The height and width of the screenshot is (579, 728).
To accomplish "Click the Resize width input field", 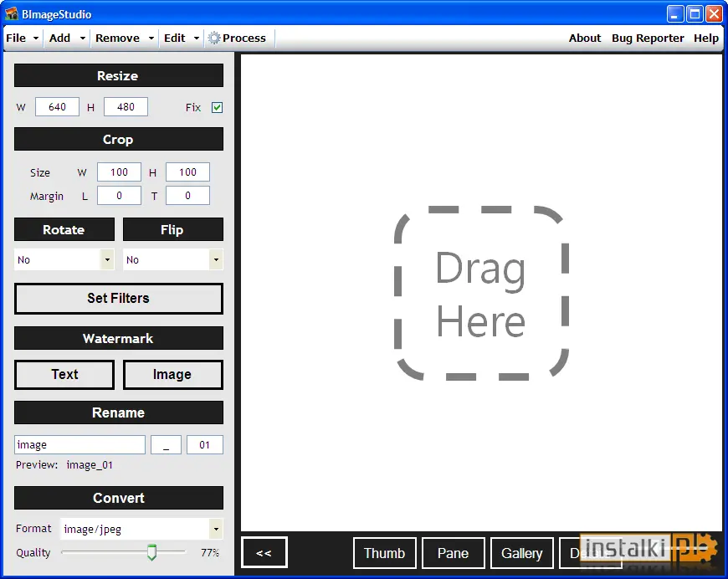I will pyautogui.click(x=57, y=107).
